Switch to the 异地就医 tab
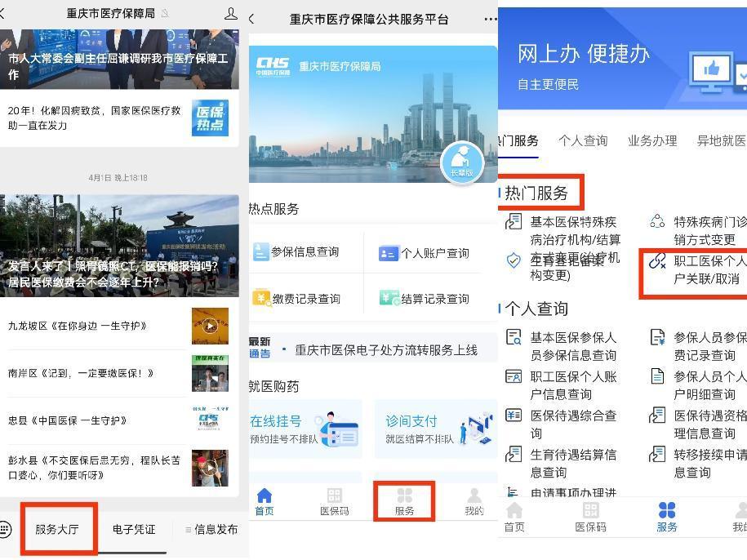 tap(721, 140)
